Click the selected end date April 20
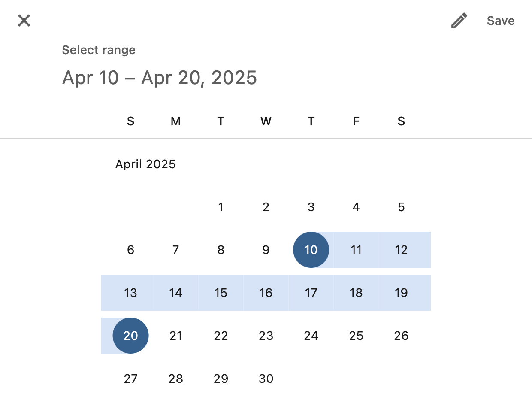 pyautogui.click(x=131, y=336)
